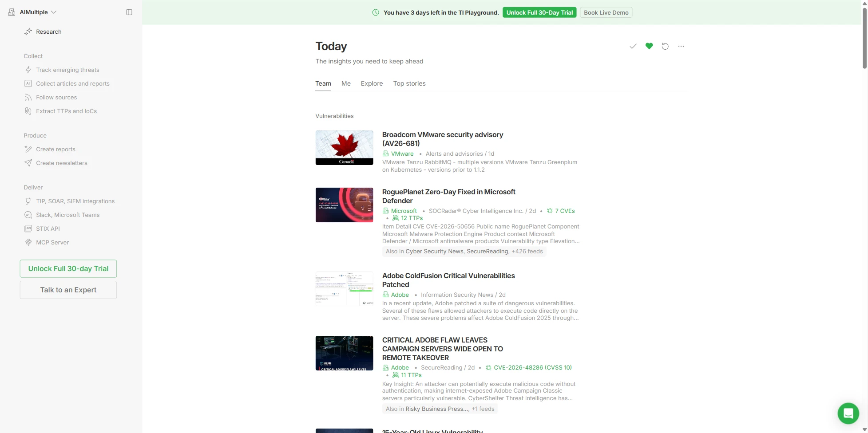
Task: Open MCP Server page
Action: (x=52, y=242)
